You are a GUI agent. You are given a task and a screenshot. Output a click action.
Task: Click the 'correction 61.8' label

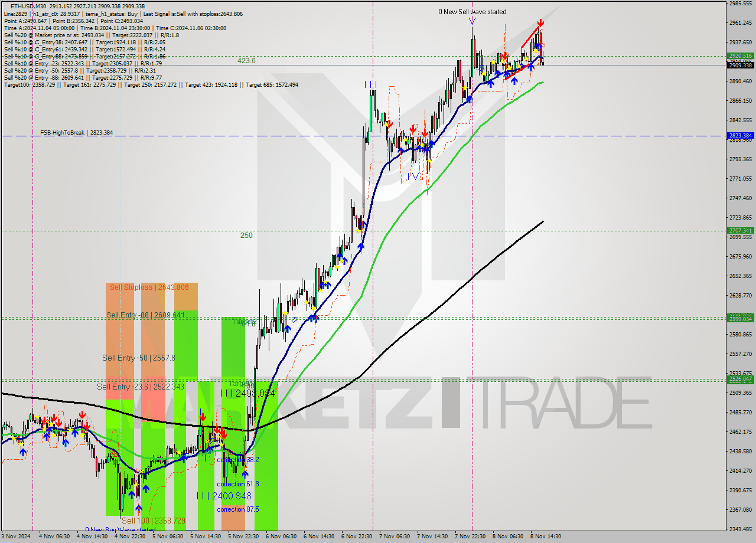point(237,484)
